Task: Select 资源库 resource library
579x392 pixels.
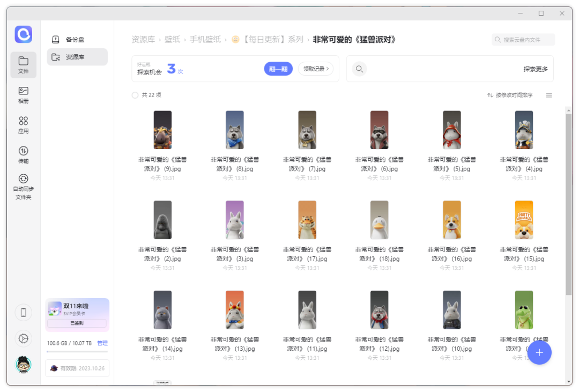Action: (x=77, y=57)
